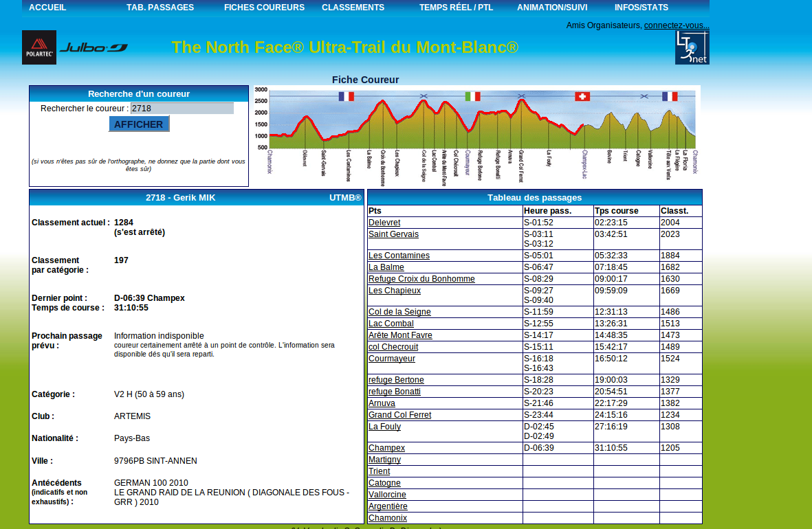
Task: Open the Grand Col Ferret link
Action: 399,414
